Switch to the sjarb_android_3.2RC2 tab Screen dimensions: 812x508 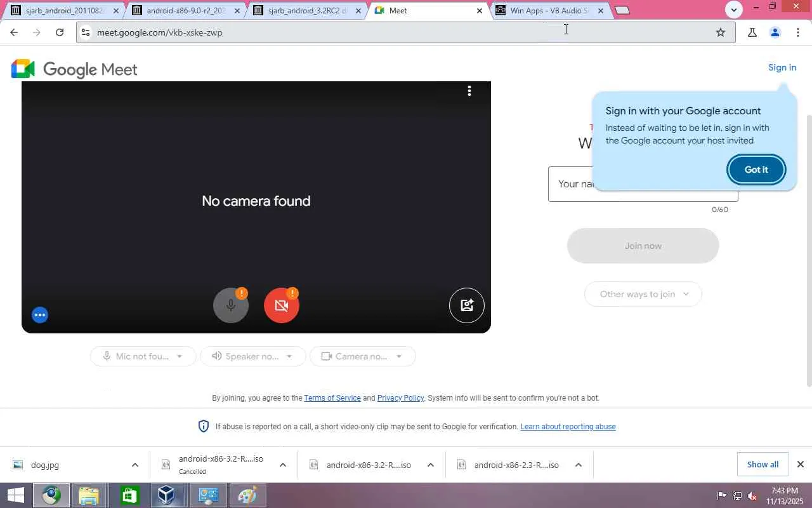[x=307, y=11]
